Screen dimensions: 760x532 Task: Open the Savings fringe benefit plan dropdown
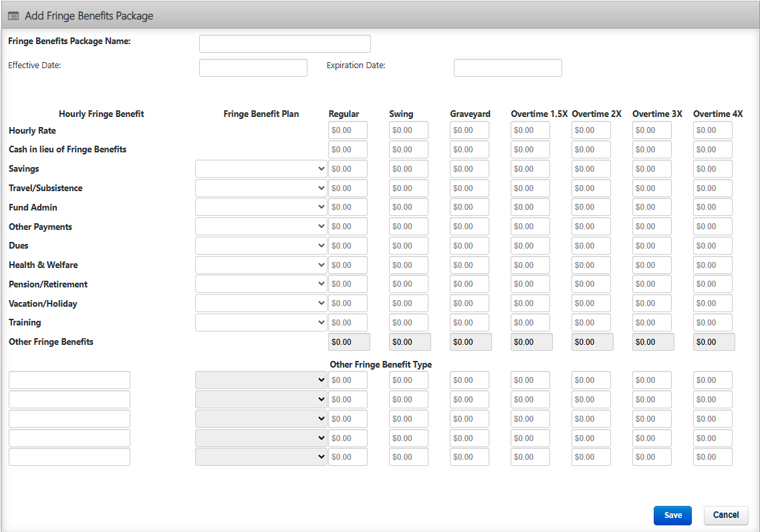(261, 169)
